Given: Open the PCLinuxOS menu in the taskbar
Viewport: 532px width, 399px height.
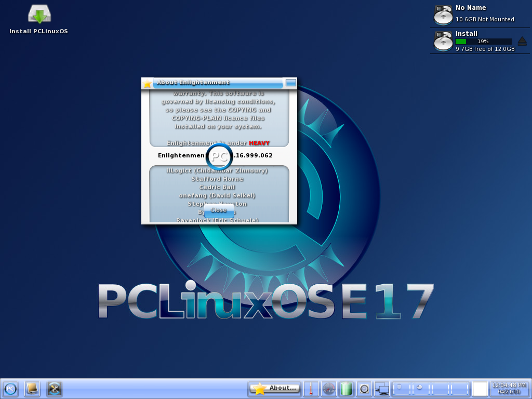Looking at the screenshot, I should click(x=10, y=389).
